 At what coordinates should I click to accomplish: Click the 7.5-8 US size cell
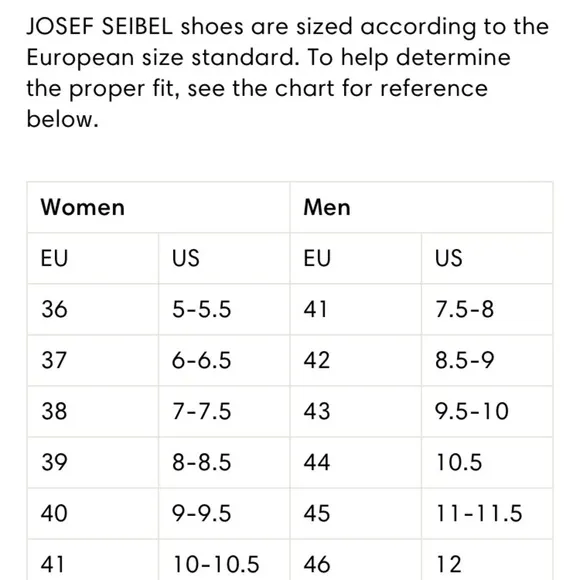tap(487, 309)
